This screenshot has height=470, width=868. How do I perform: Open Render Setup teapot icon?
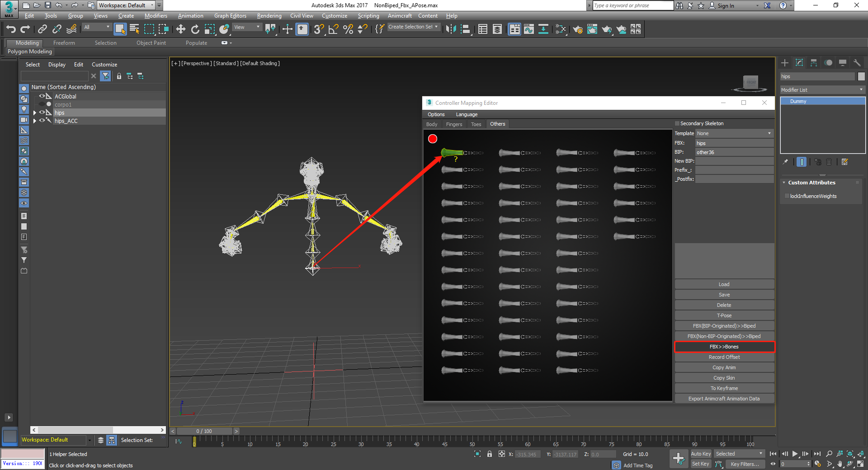tap(578, 29)
